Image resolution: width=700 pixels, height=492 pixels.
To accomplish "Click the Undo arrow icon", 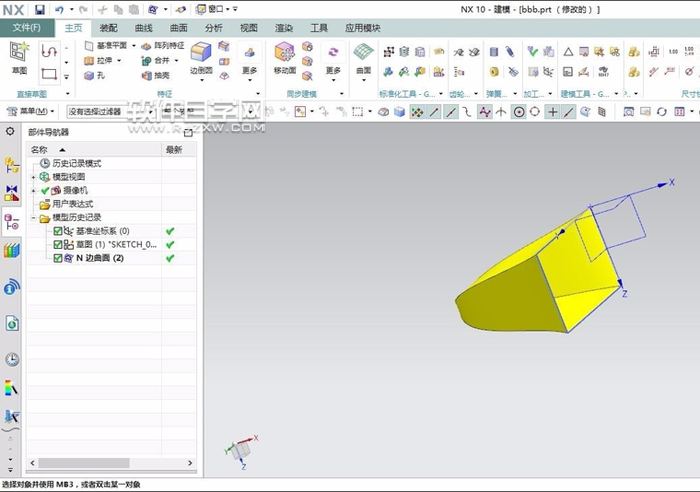I will click(59, 9).
